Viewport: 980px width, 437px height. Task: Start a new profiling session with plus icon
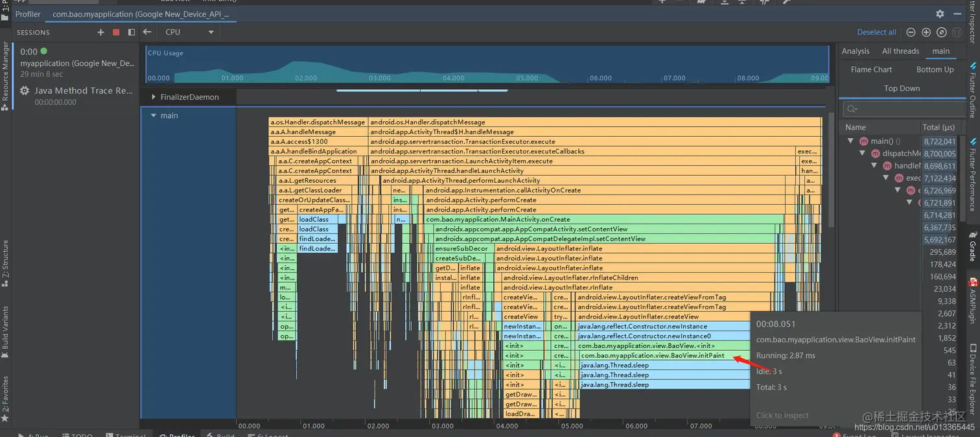[100, 32]
